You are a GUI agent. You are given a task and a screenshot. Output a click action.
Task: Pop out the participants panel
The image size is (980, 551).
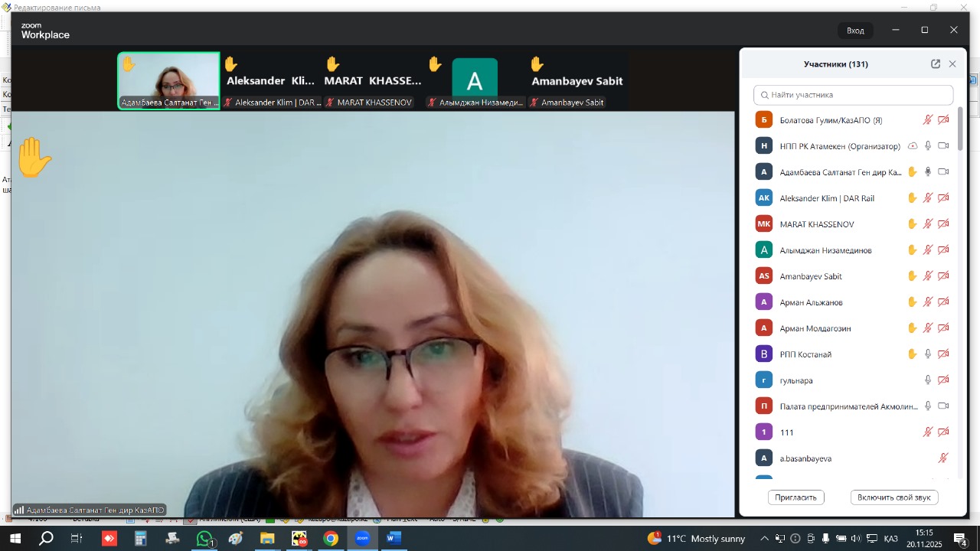pyautogui.click(x=936, y=64)
